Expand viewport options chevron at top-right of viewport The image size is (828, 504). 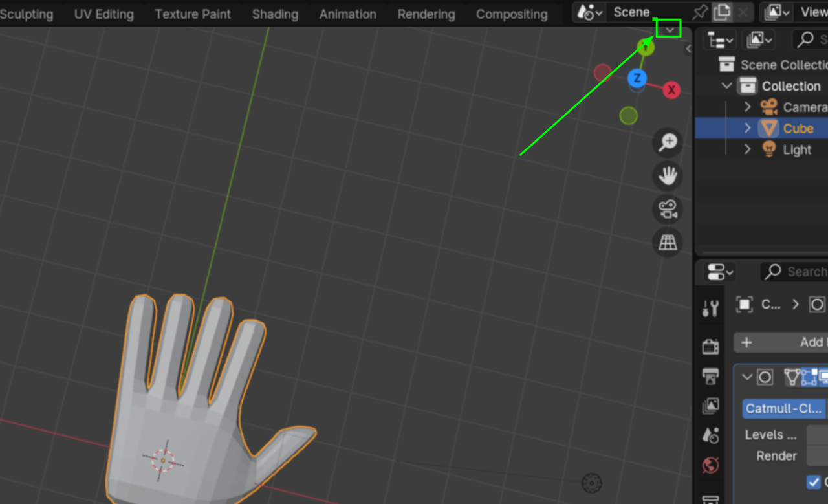tap(670, 28)
